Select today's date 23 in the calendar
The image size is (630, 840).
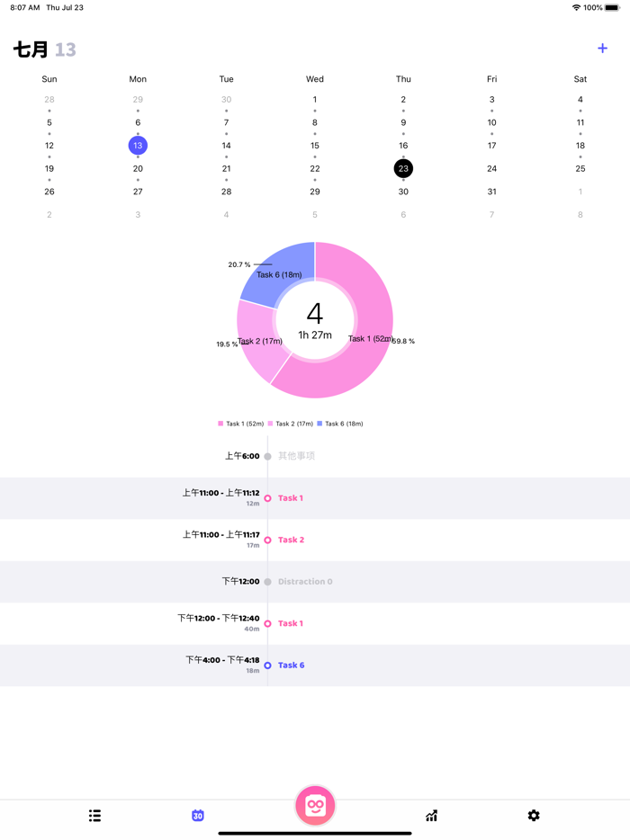pos(403,168)
